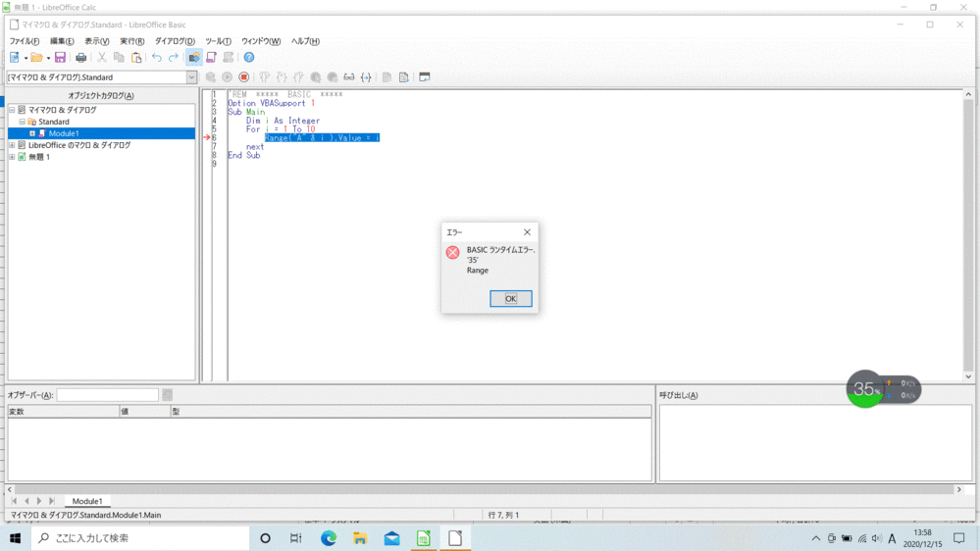Image resolution: width=980 pixels, height=551 pixels.
Task: Click the Find Parentheses braces icon
Action: 366,77
